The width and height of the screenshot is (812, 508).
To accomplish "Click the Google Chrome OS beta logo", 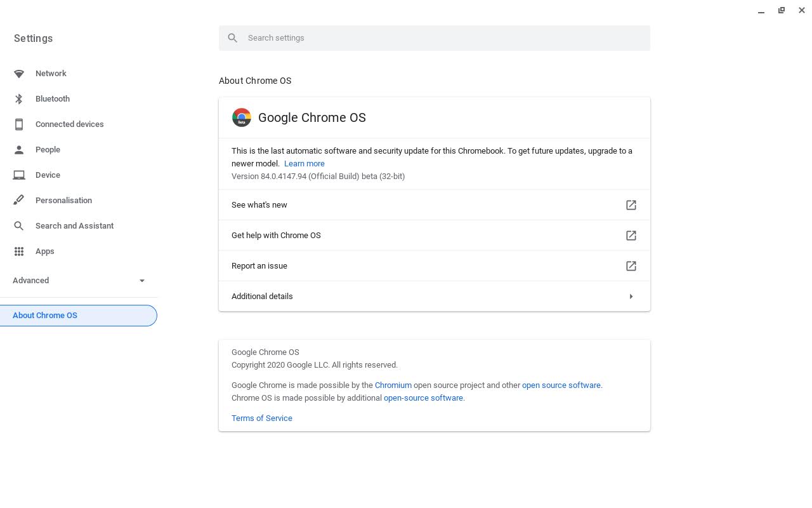I will click(x=242, y=117).
